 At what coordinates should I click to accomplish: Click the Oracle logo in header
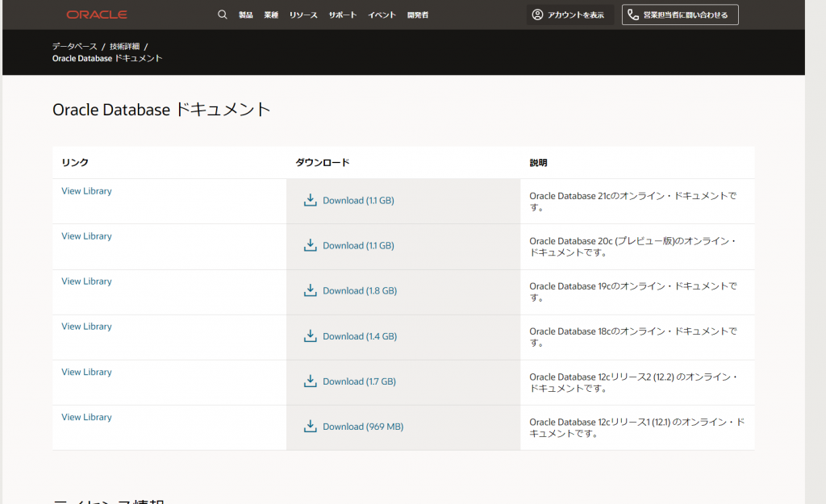click(97, 15)
